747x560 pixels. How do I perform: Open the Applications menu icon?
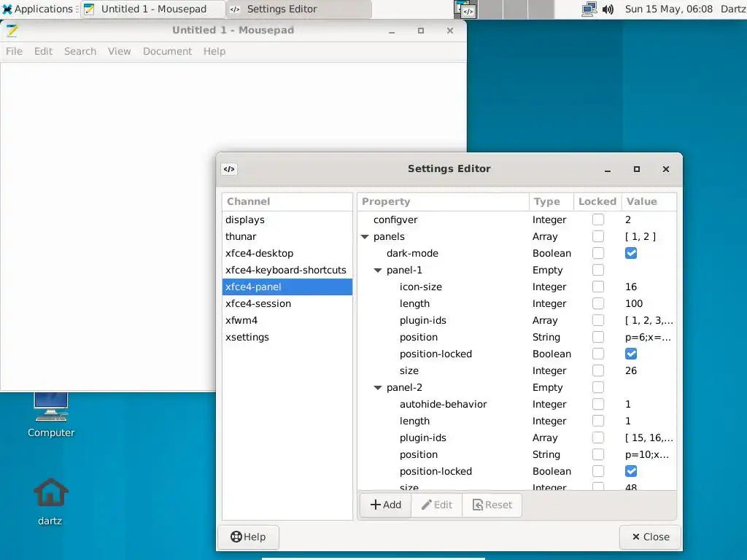tap(7, 9)
